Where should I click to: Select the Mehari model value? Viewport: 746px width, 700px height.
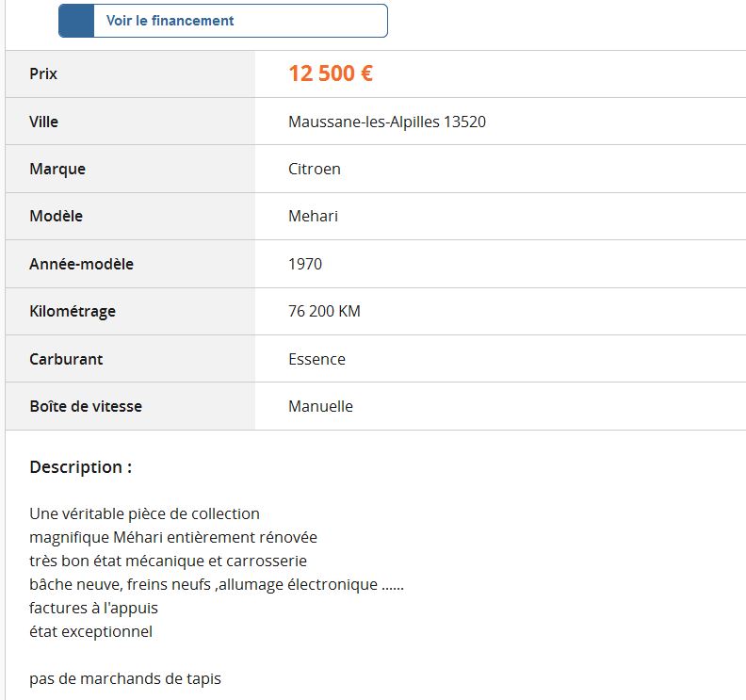click(313, 216)
